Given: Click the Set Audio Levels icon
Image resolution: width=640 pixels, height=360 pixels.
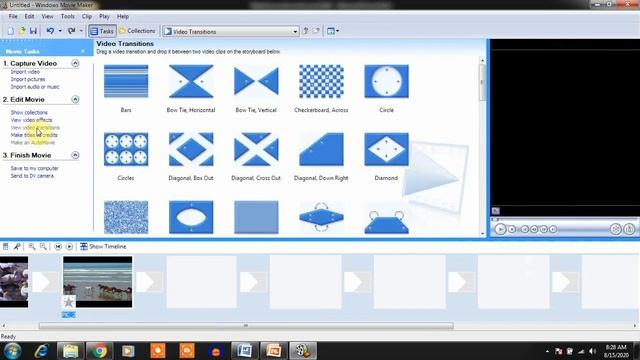Looking at the screenshot, I should [x=6, y=247].
